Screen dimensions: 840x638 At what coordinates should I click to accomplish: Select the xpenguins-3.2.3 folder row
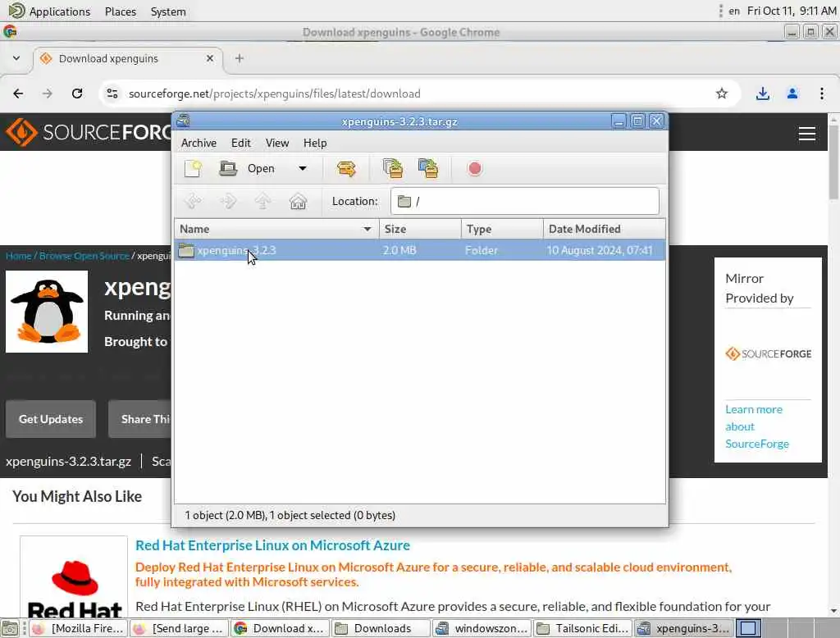[420, 250]
